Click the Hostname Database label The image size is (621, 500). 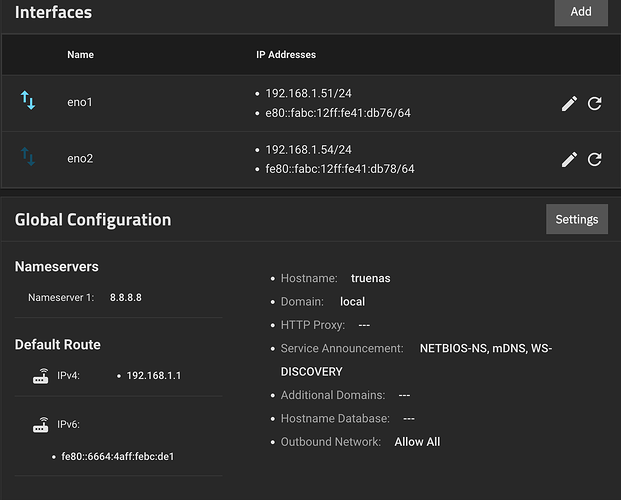[335, 419]
